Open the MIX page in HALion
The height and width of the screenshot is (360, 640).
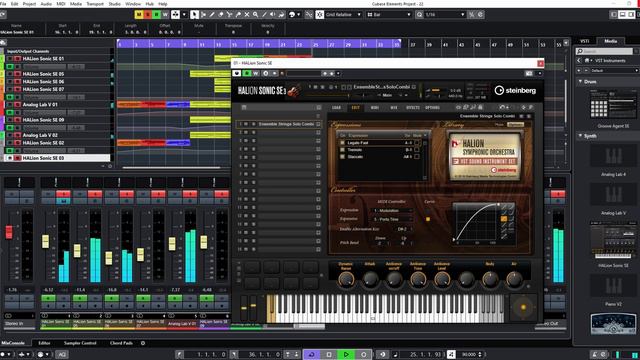coord(394,108)
